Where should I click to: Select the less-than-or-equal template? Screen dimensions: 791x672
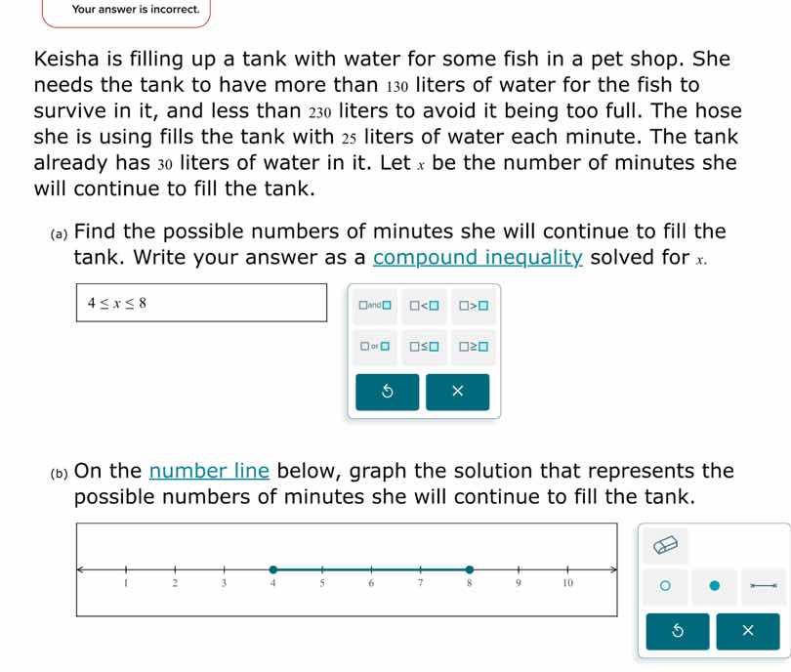(x=422, y=345)
